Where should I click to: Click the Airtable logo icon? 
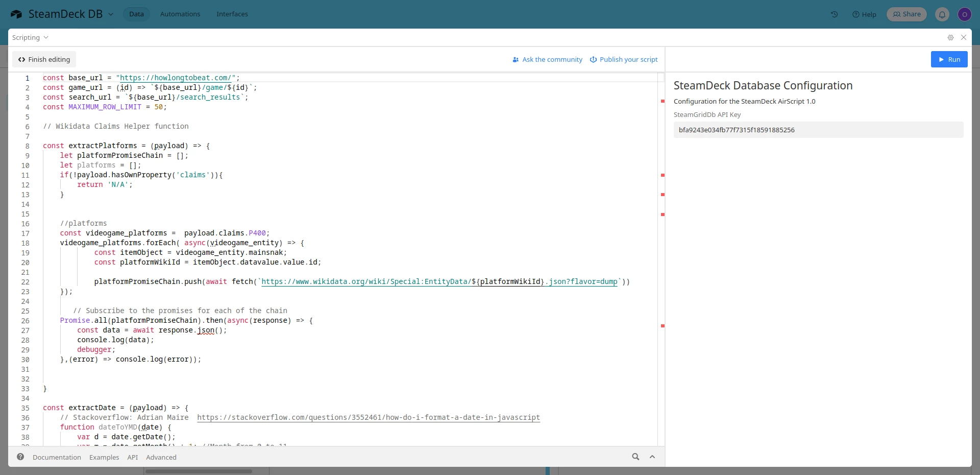16,14
